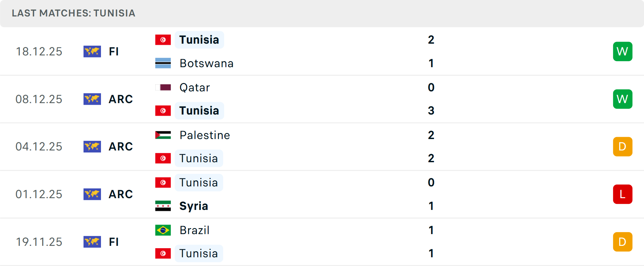The image size is (644, 266).
Task: Click the 08.12.25 match date
Action: [39, 99]
